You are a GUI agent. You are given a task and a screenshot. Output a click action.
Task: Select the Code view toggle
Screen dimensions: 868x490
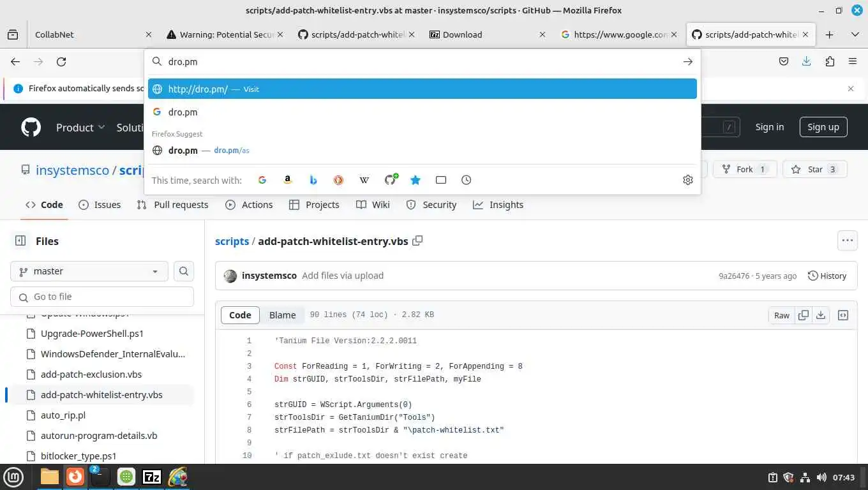(240, 315)
